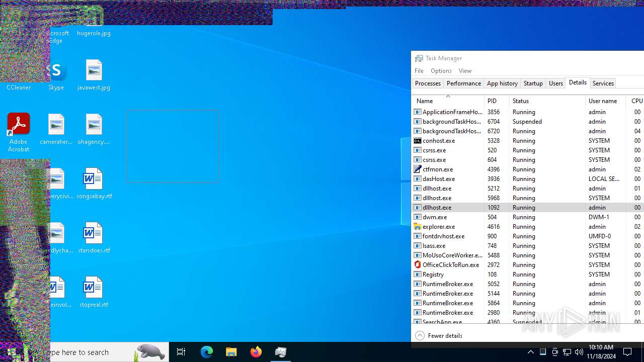Sort processes by User name header

606,101
